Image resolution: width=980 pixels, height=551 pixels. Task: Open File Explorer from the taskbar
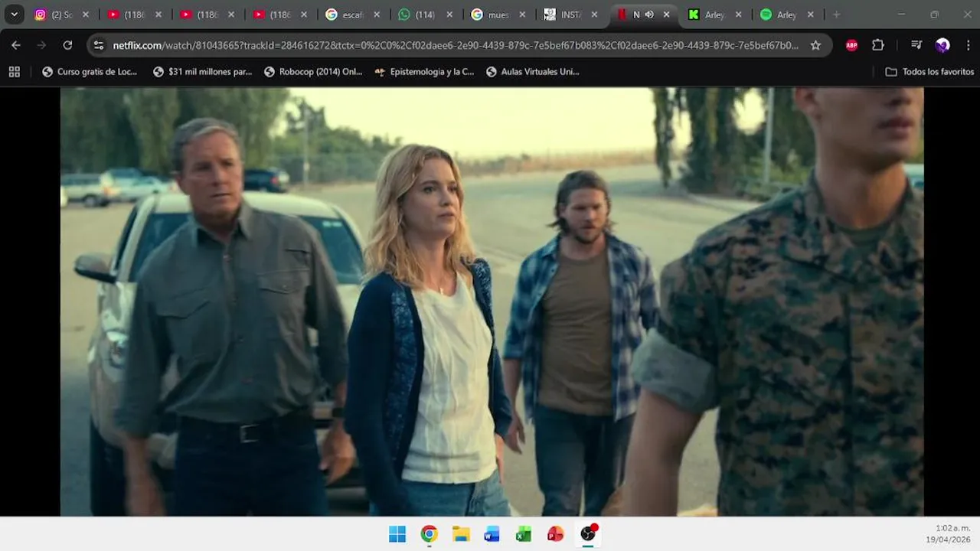[461, 534]
